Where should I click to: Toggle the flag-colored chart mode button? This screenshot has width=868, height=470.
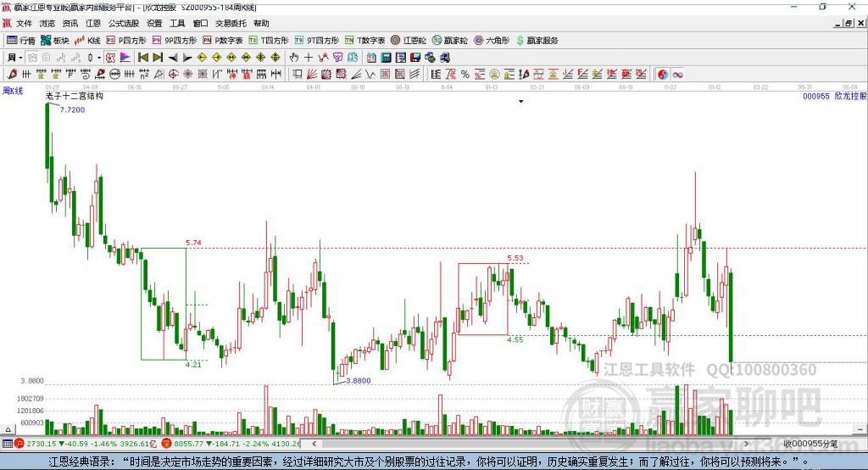coord(125,58)
